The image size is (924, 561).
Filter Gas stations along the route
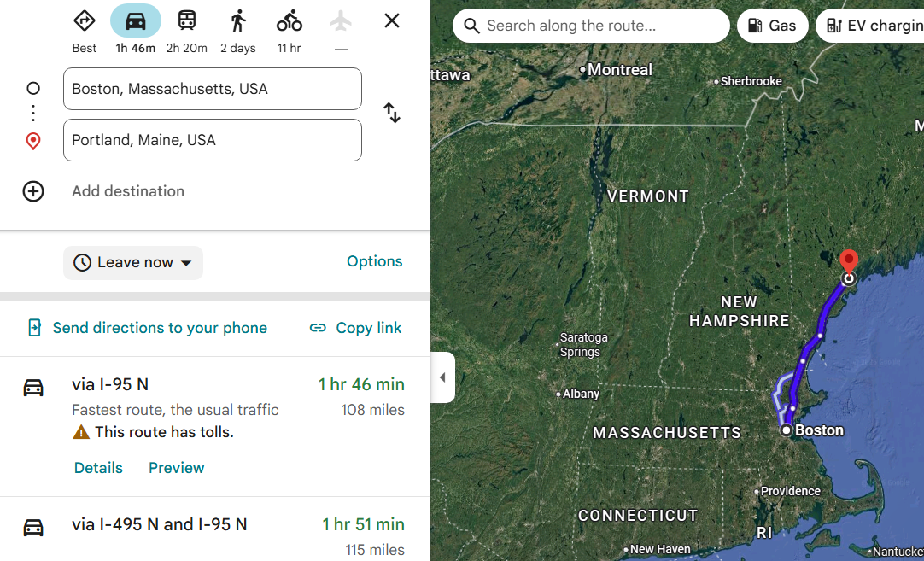click(772, 26)
